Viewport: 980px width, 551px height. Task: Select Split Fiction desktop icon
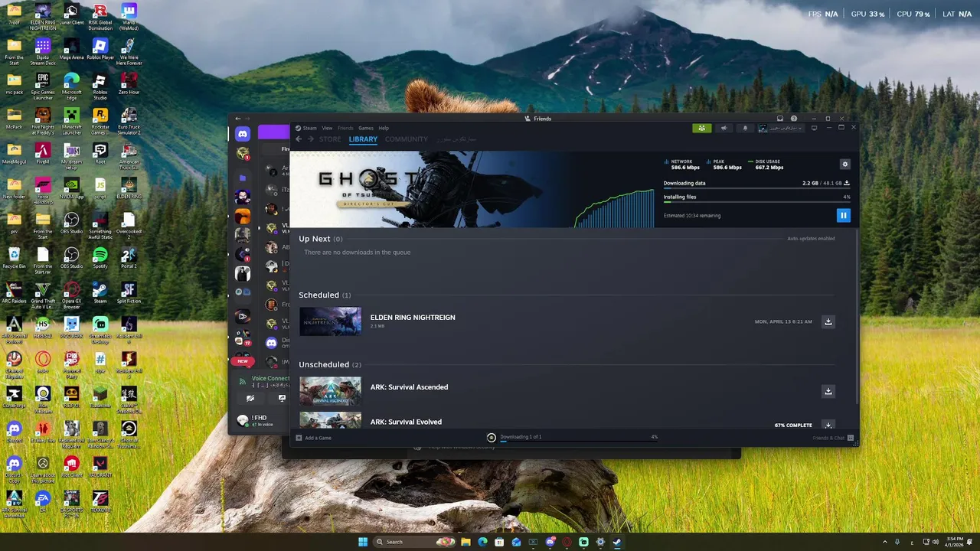129,292
